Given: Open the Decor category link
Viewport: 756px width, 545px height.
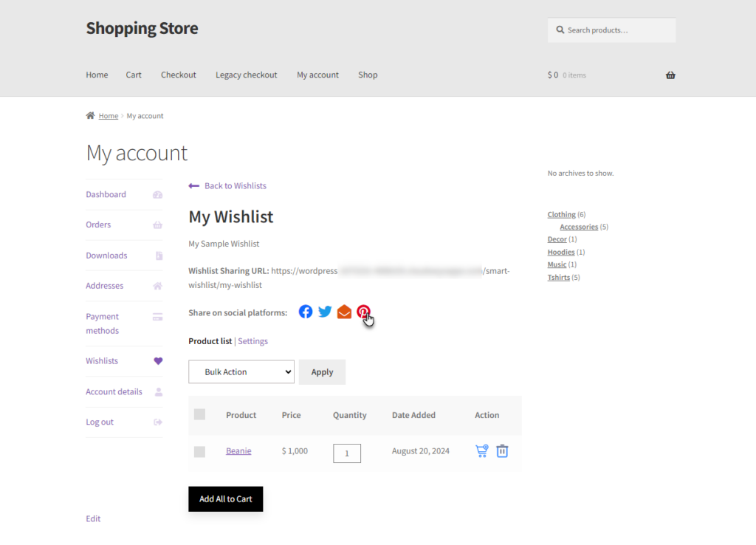Looking at the screenshot, I should [557, 239].
